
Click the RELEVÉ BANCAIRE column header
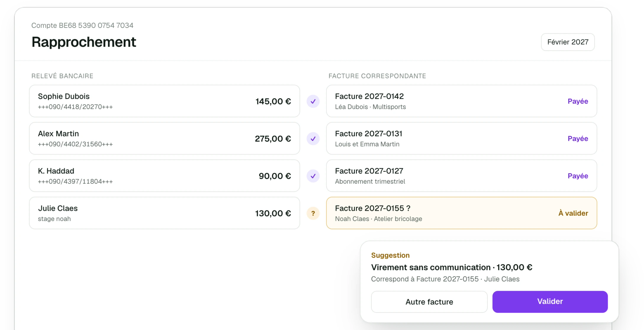62,76
